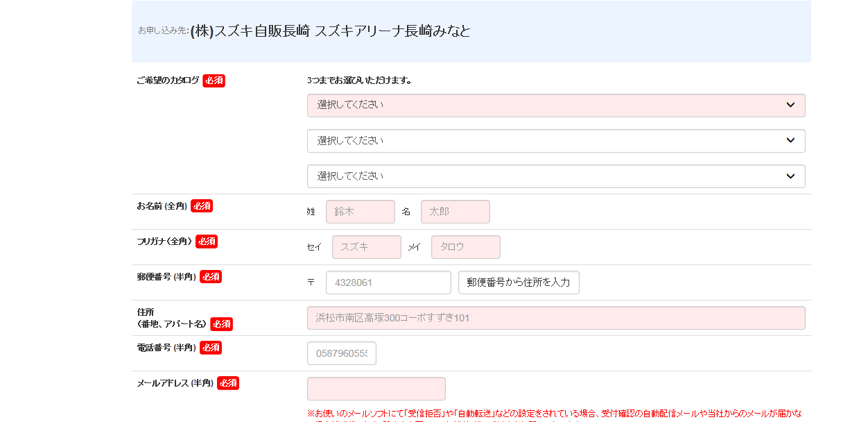The width and height of the screenshot is (868, 422).
Task: Open the second catalog selection dropdown
Action: (556, 141)
